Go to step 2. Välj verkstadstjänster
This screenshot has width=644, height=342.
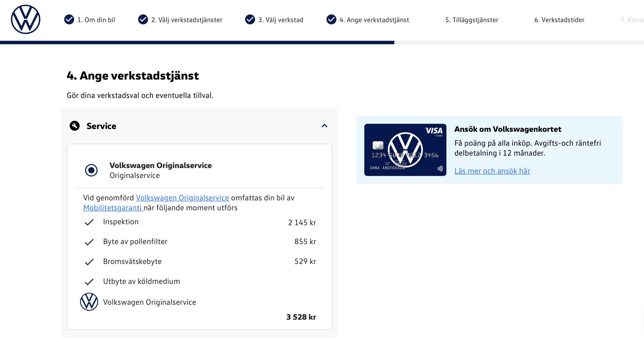pos(187,20)
